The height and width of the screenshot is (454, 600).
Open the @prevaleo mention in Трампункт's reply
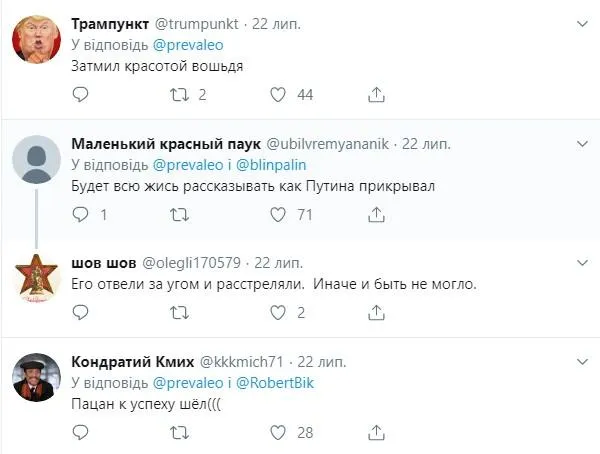click(190, 43)
